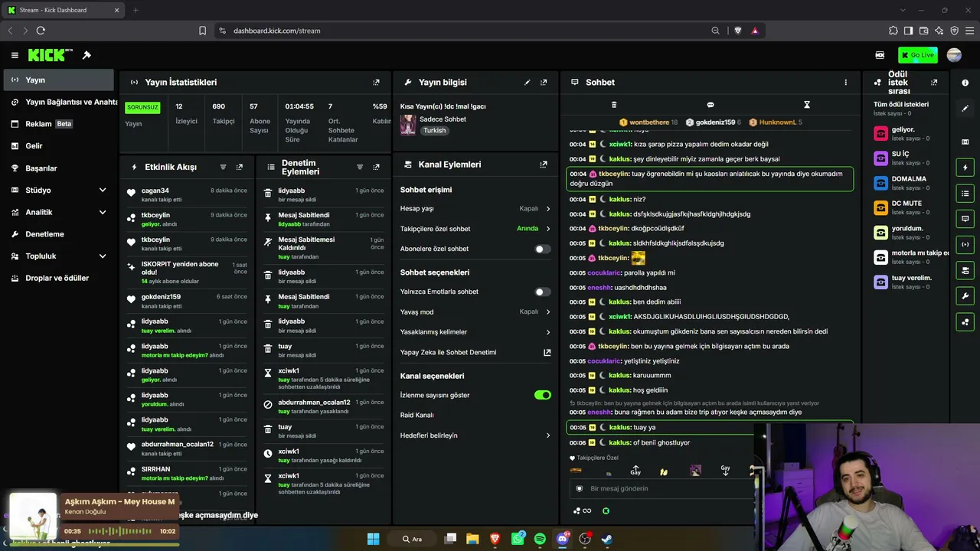Open Yavaş mod setting chevron
The height and width of the screenshot is (551, 980).
pos(548,312)
